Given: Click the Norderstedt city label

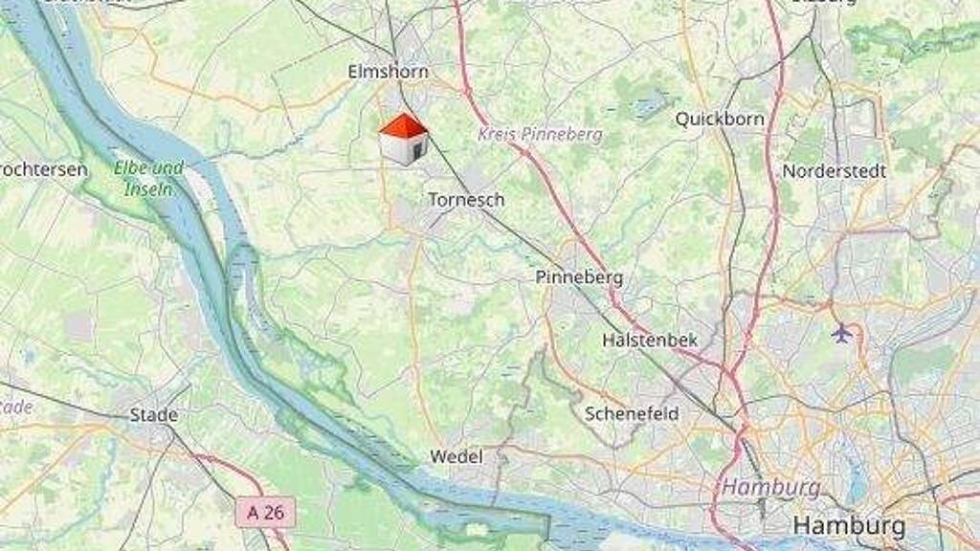Looking at the screenshot, I should 835,170.
